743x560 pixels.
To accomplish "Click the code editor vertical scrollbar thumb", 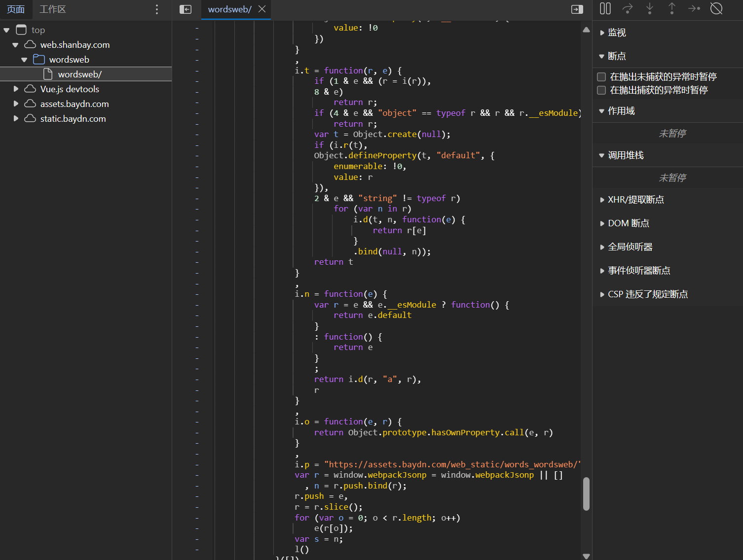I will coord(586,493).
